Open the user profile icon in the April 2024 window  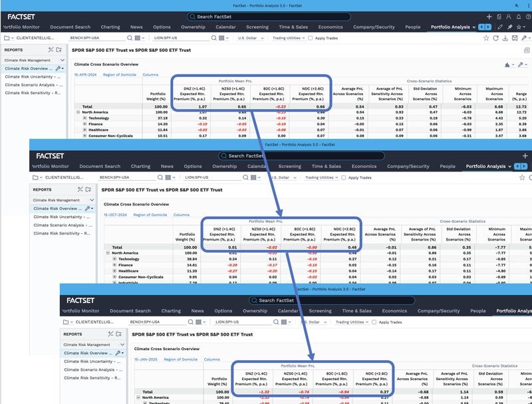[x=509, y=17]
